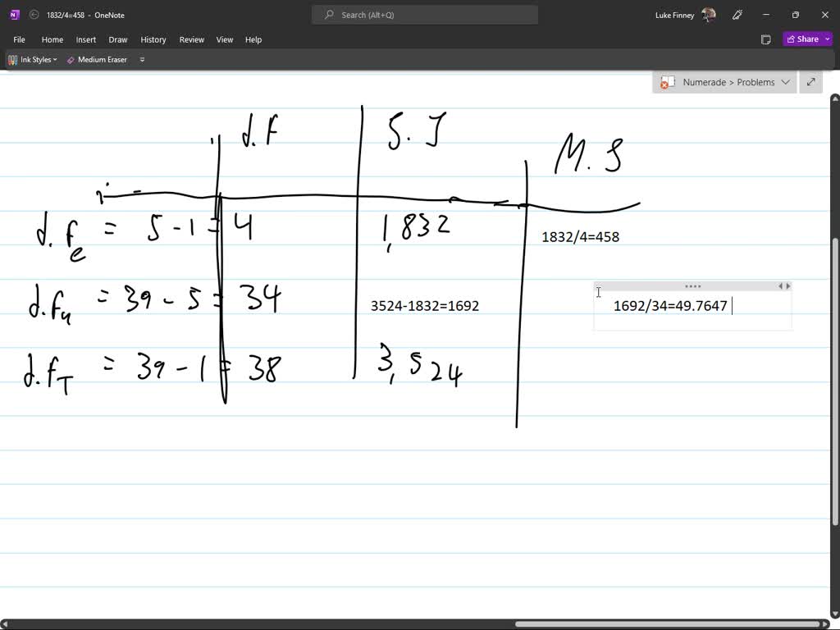Click the OneNote app icon in title bar
This screenshot has width=840, height=630.
14,14
